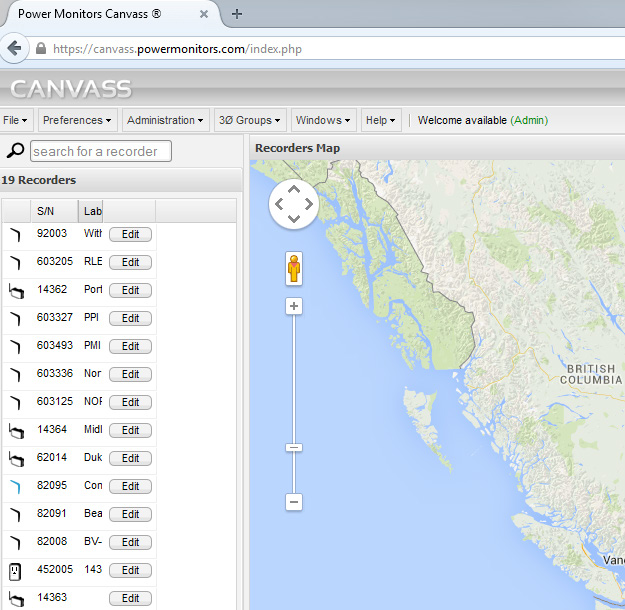
Task: Click Edit for recorder 82008
Action: click(130, 542)
